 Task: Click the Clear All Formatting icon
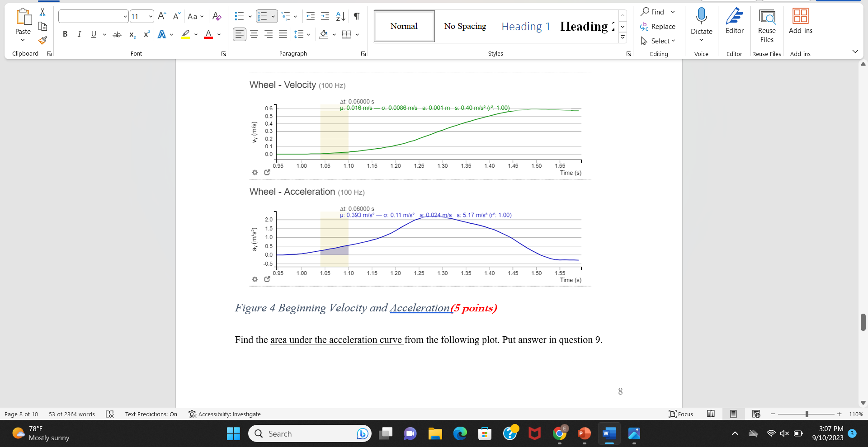click(217, 17)
